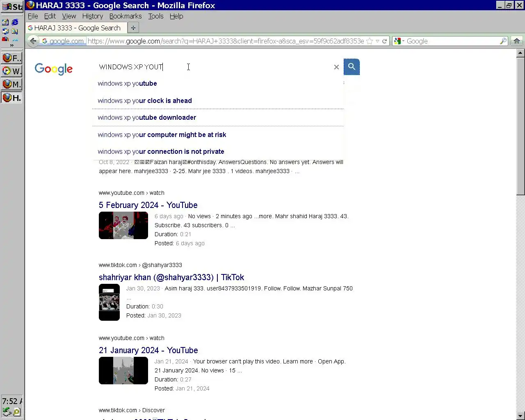525x420 pixels.
Task: Expand hidden quick launch icons chevron
Action: (12, 46)
